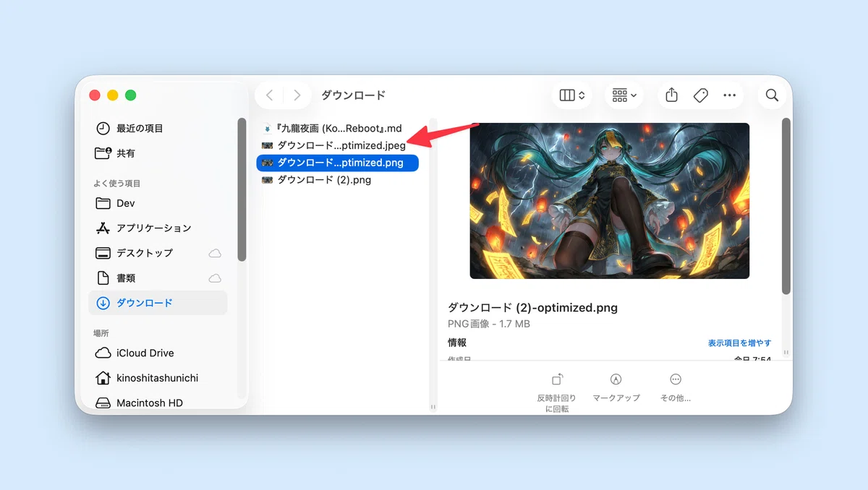Click the cloud icon next to 書類
This screenshot has height=490, width=868.
point(215,278)
